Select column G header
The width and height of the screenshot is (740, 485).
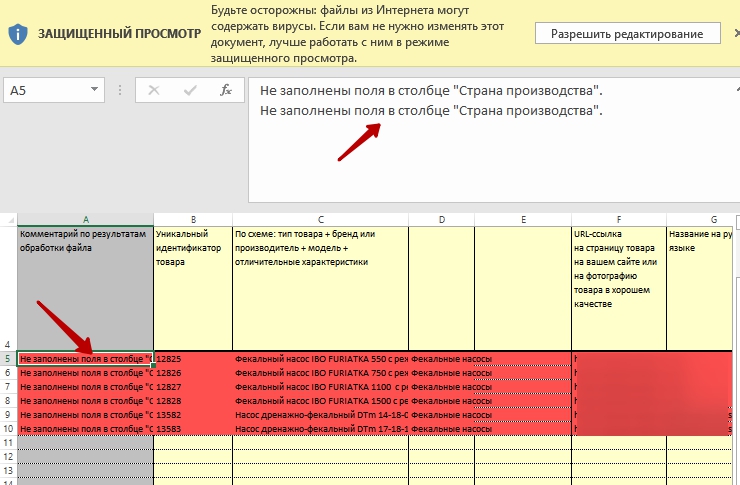[699, 219]
